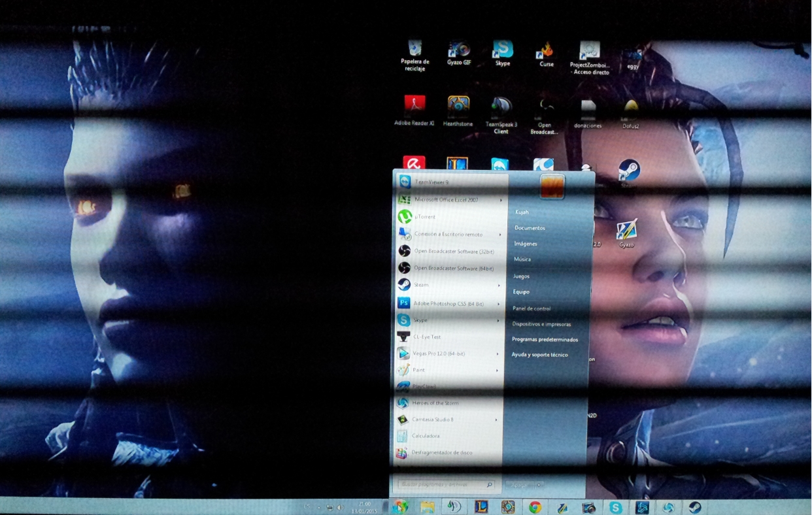Open Programas predeterminados
The height and width of the screenshot is (515, 812).
click(x=545, y=340)
